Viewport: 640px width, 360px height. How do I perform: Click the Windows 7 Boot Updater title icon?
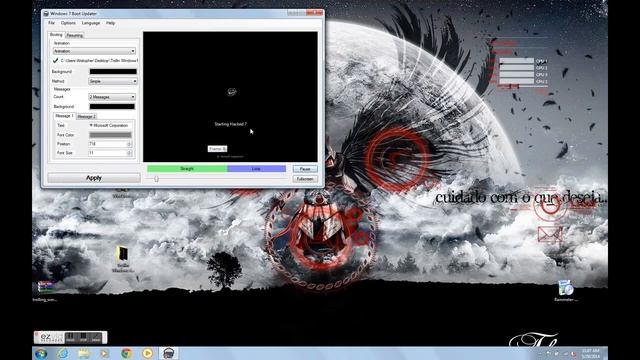pyautogui.click(x=46, y=13)
